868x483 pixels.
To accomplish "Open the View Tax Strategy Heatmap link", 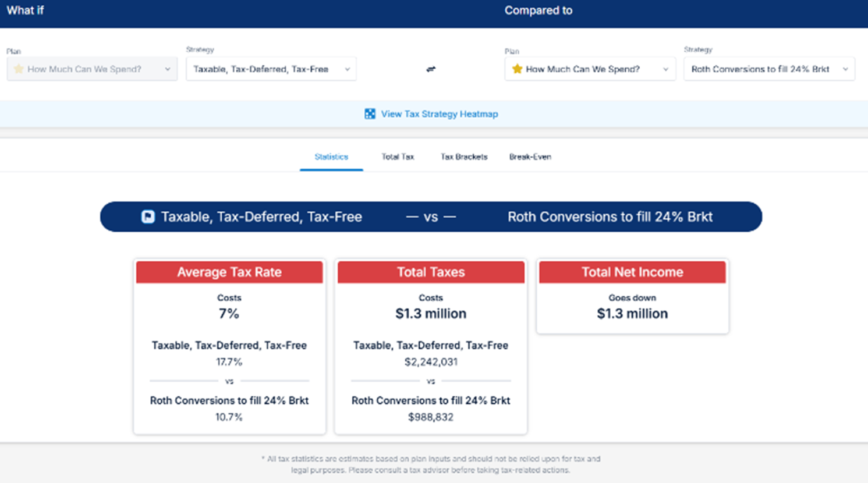I will (x=439, y=114).
